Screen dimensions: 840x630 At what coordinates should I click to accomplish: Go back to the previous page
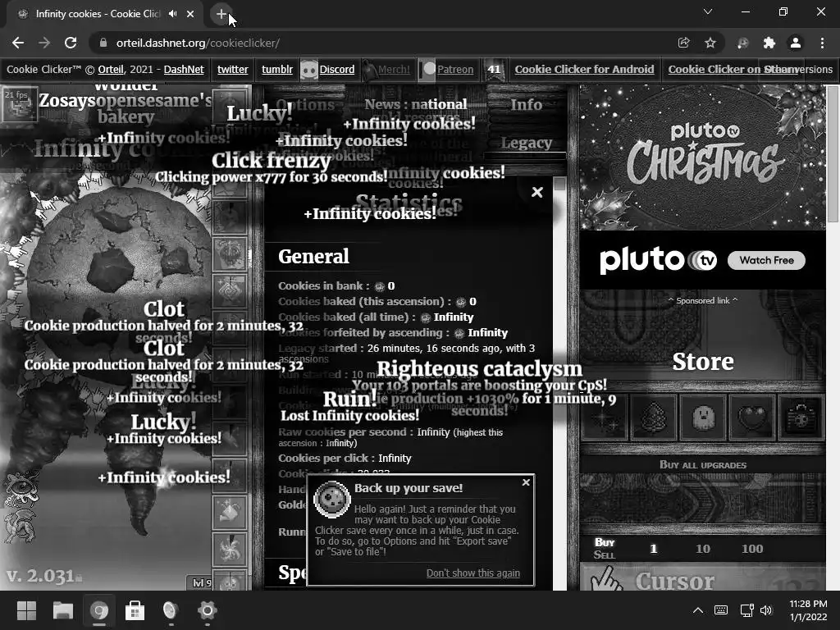(x=18, y=43)
